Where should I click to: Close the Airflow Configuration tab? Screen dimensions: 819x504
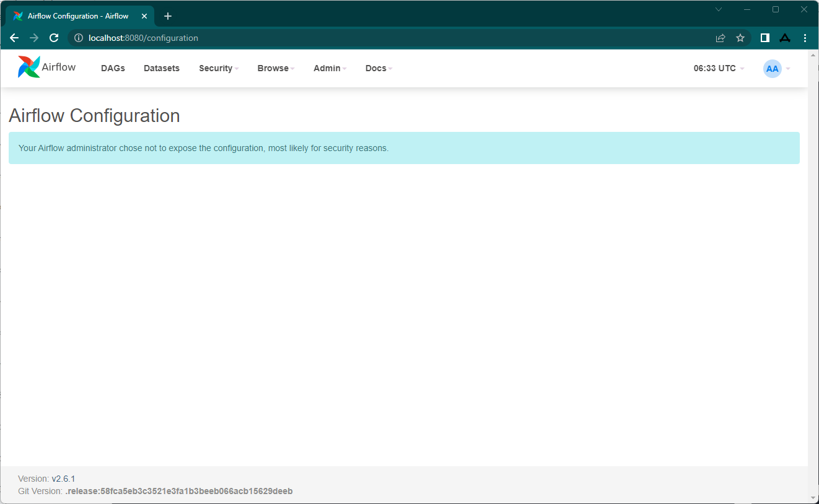click(x=144, y=16)
